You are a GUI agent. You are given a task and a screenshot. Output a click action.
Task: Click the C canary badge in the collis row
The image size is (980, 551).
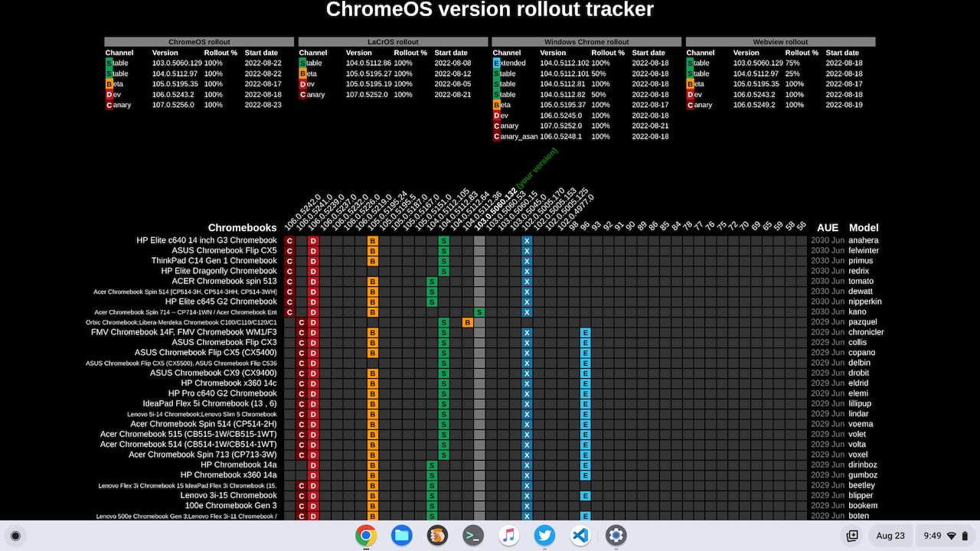[x=302, y=342]
